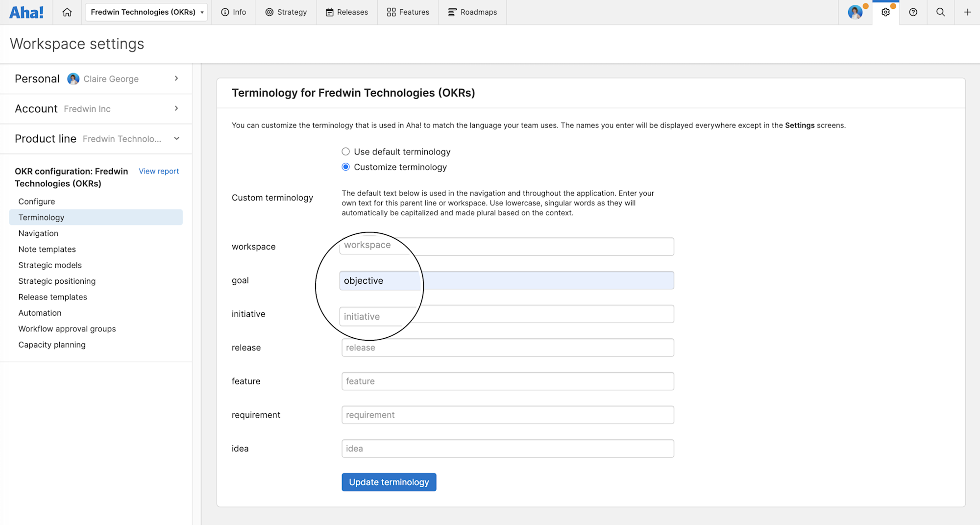Click the Roadmaps icon in top navigation
The height and width of the screenshot is (525, 980).
point(450,12)
